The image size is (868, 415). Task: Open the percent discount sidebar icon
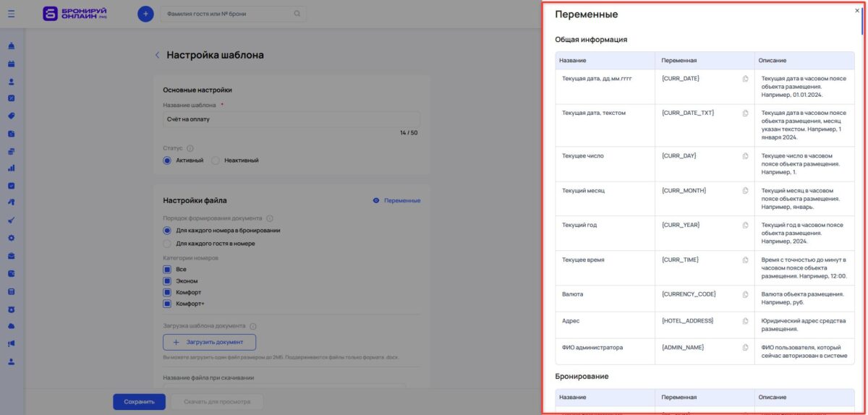[x=12, y=98]
